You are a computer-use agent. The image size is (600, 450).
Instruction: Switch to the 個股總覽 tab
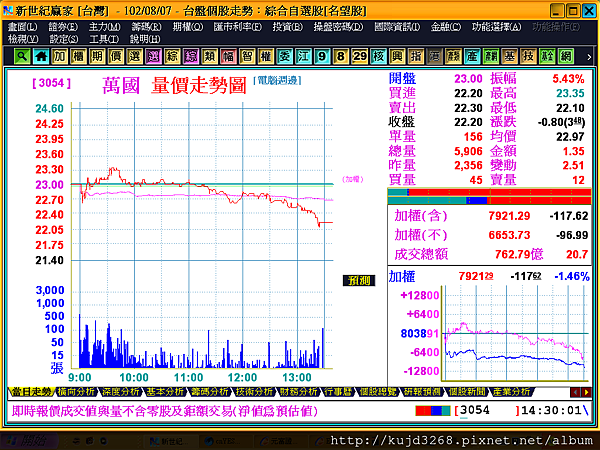378,392
